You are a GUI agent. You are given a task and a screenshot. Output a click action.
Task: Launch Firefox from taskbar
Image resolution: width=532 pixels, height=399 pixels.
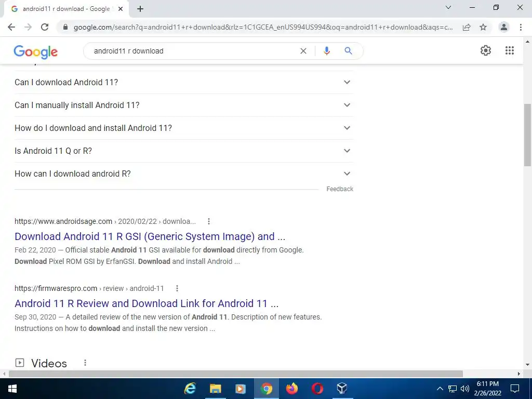[292, 389]
